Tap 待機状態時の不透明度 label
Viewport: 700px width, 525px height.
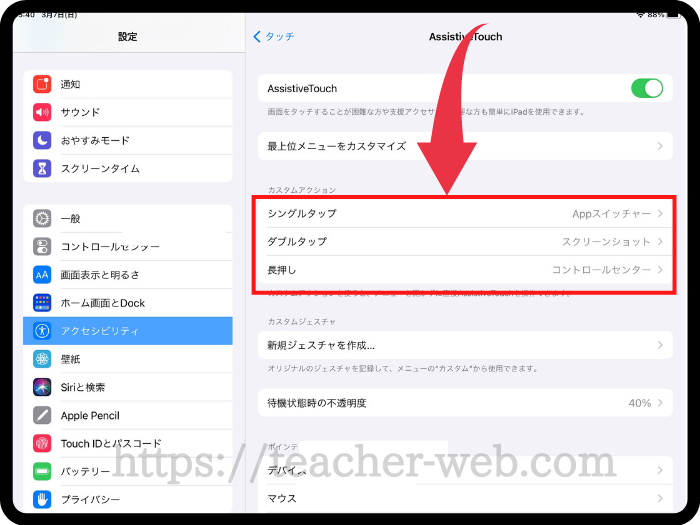click(x=317, y=403)
